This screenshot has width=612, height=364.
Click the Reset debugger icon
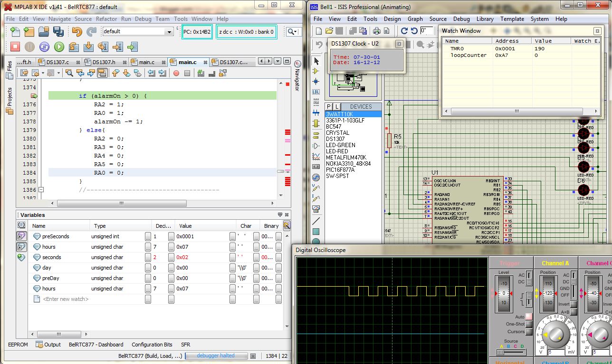(44, 47)
